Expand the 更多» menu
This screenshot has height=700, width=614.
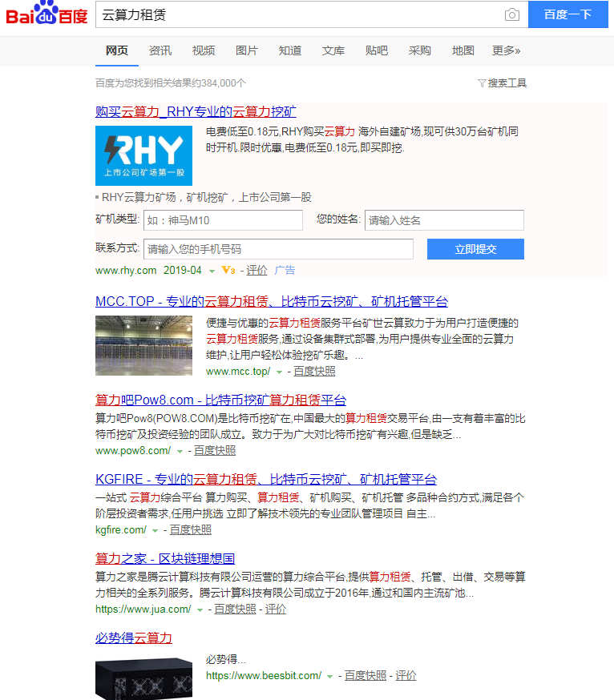[507, 50]
